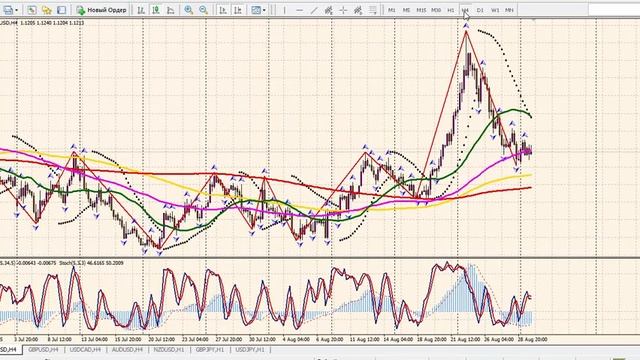
Task: Click the 3 Jul 20:00 time axis label
Action: pyautogui.click(x=26, y=339)
